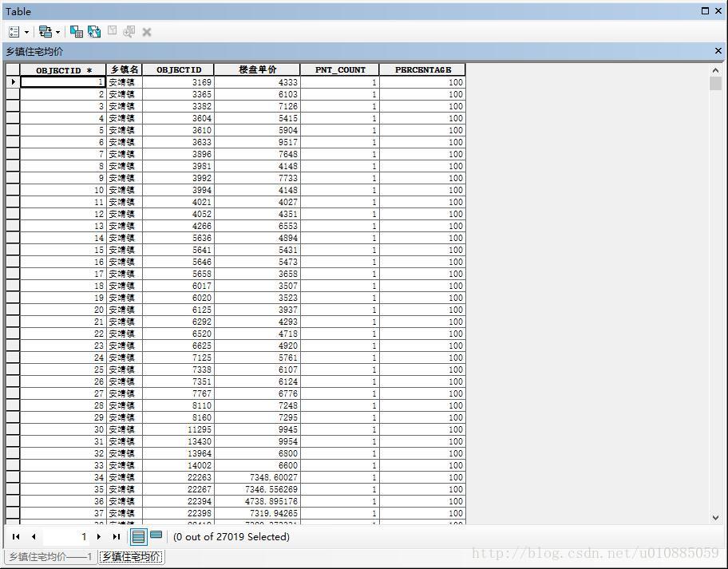
Task: Click the price cell 3937
Action: [x=257, y=310]
